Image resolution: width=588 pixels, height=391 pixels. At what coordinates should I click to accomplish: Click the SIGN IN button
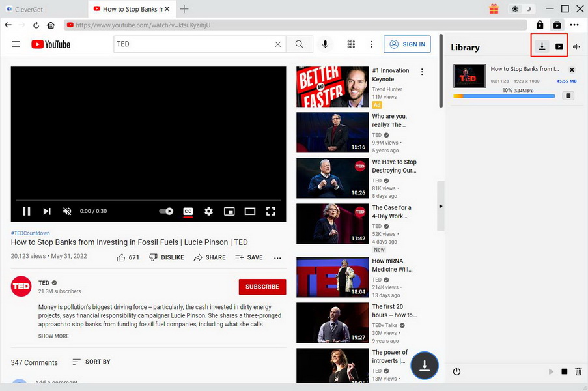[407, 44]
